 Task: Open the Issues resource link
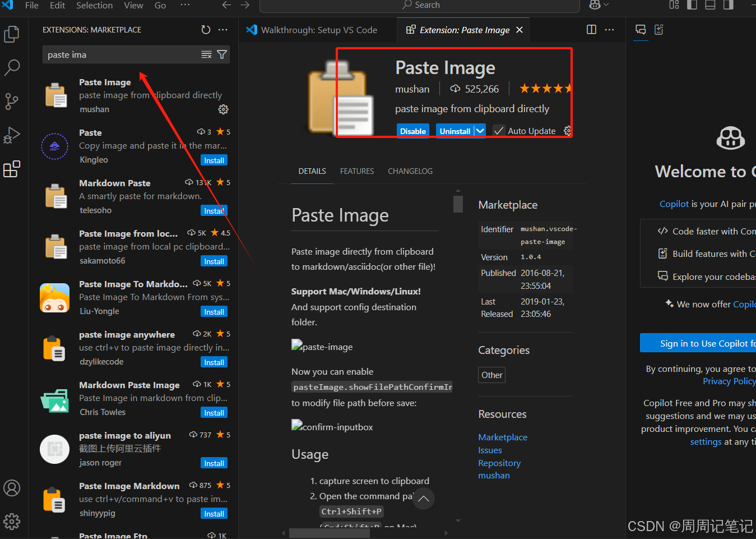(x=490, y=450)
